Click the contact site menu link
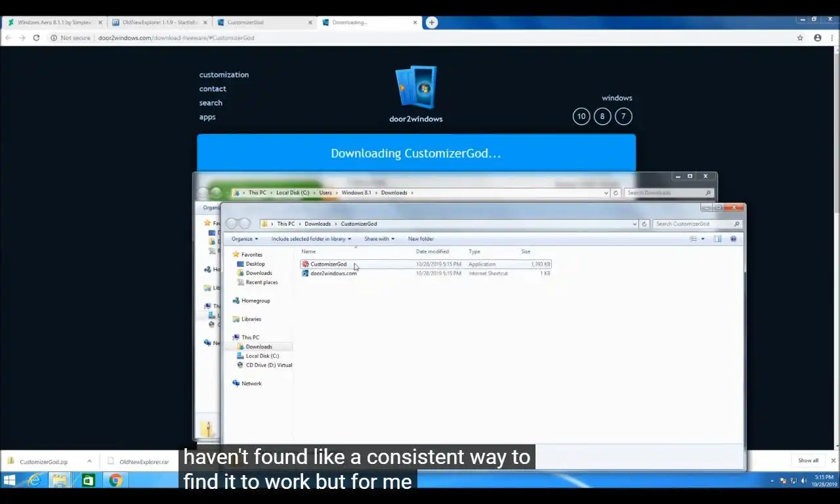Image resolution: width=840 pixels, height=504 pixels. coord(213,89)
